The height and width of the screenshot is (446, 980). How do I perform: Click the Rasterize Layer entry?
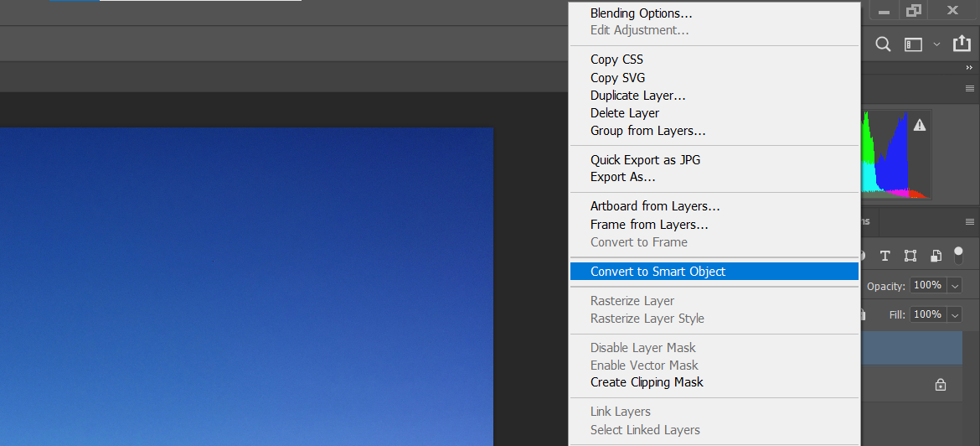[x=632, y=301]
